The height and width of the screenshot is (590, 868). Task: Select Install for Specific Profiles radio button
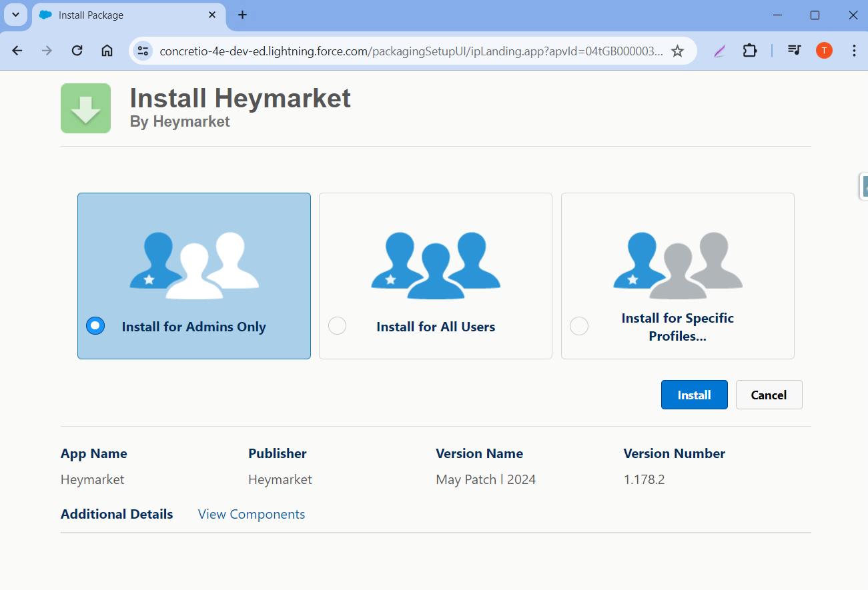coord(579,326)
